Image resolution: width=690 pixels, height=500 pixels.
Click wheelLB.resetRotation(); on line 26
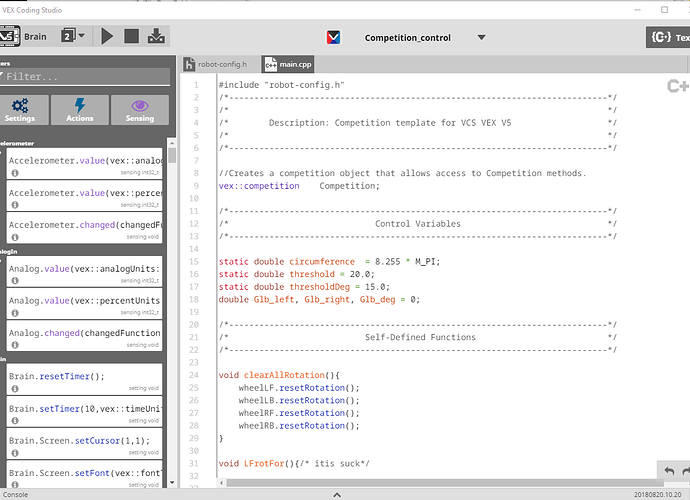299,401
